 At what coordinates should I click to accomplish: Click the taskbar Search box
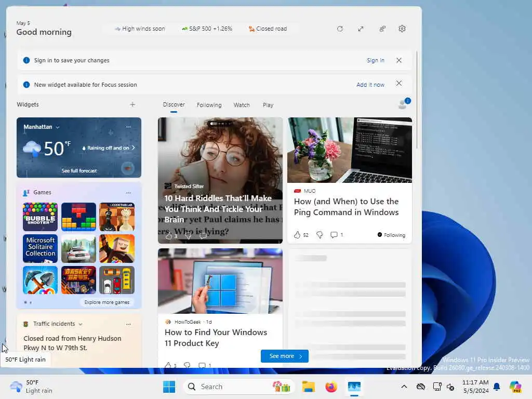(239, 387)
